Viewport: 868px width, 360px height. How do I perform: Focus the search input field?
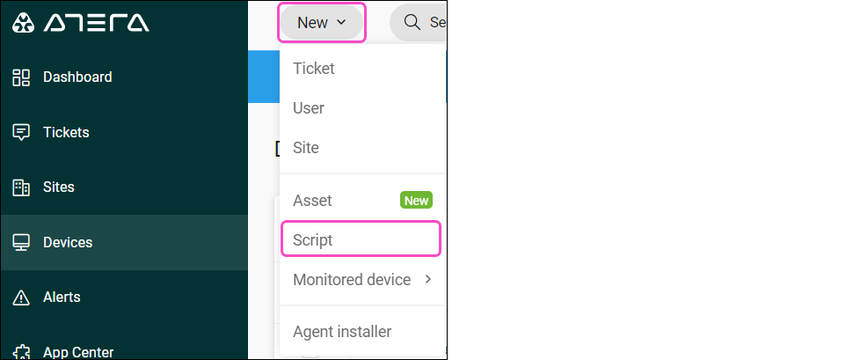[x=436, y=22]
